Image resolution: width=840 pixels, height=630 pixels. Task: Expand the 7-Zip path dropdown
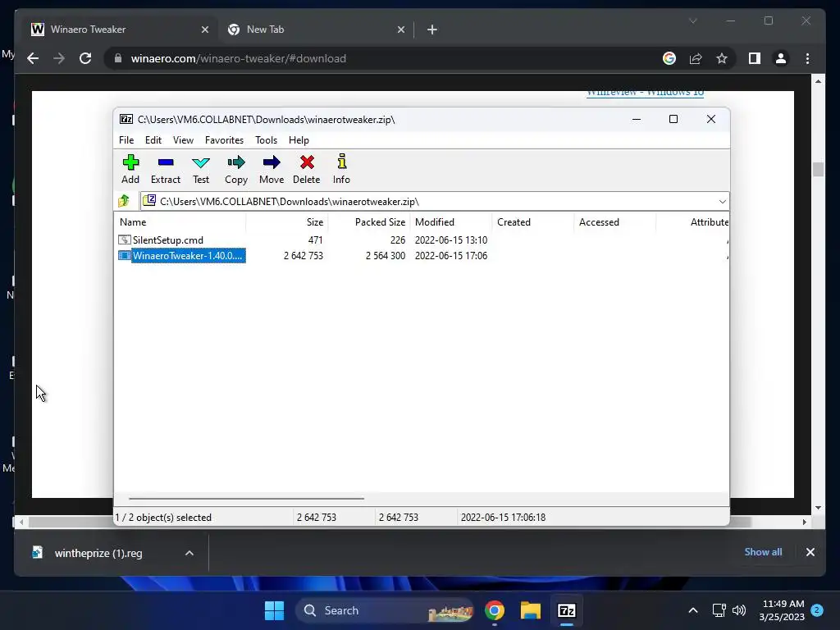[722, 202]
